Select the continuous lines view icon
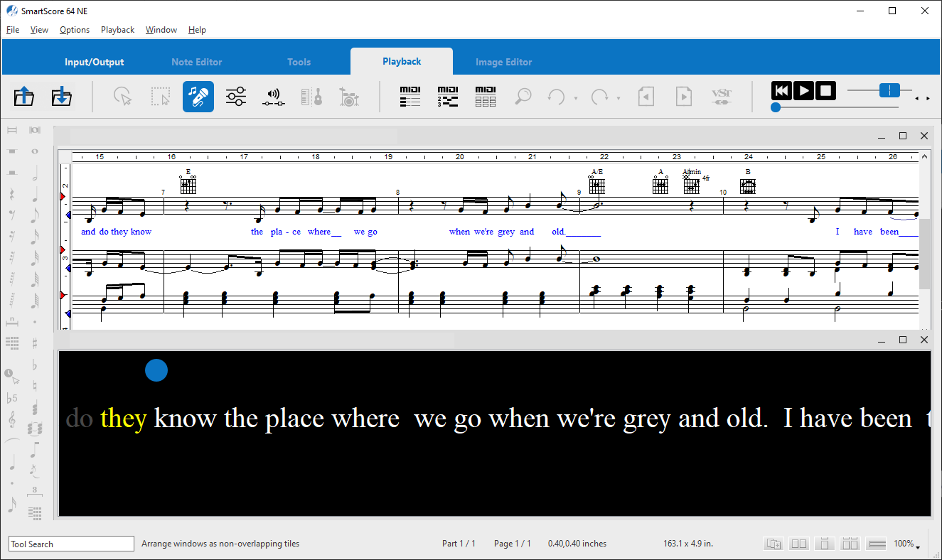Viewport: 942px width, 560px height. (x=877, y=544)
